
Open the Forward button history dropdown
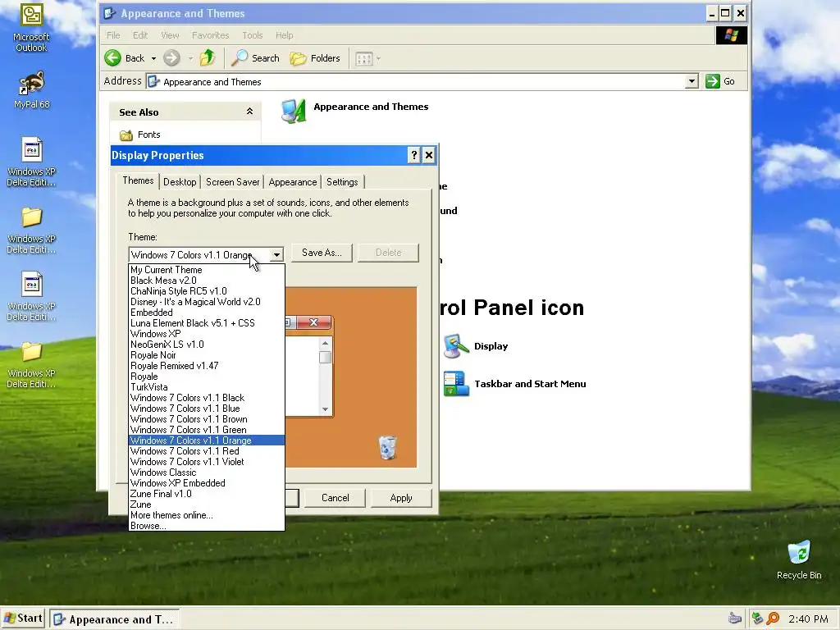(x=190, y=58)
